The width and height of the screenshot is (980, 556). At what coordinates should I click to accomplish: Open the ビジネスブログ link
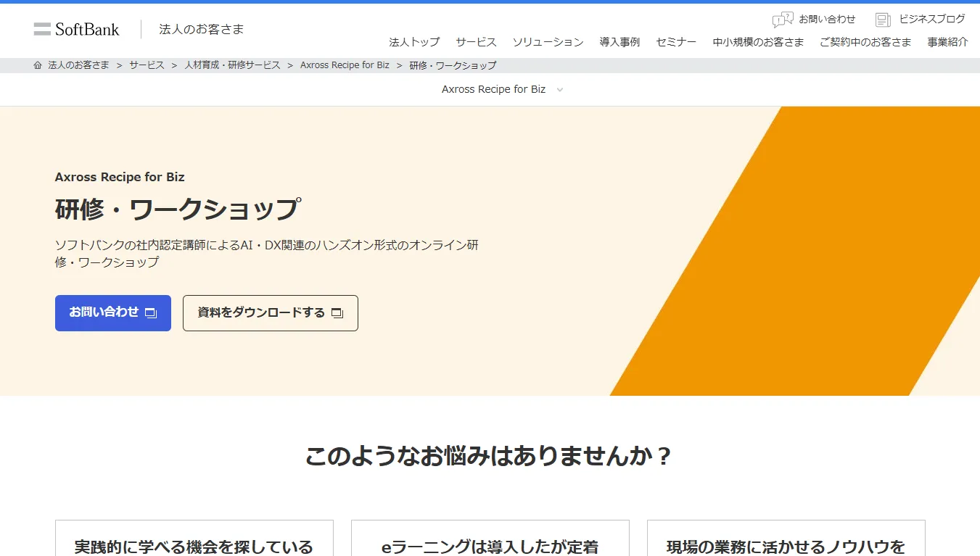tap(931, 19)
